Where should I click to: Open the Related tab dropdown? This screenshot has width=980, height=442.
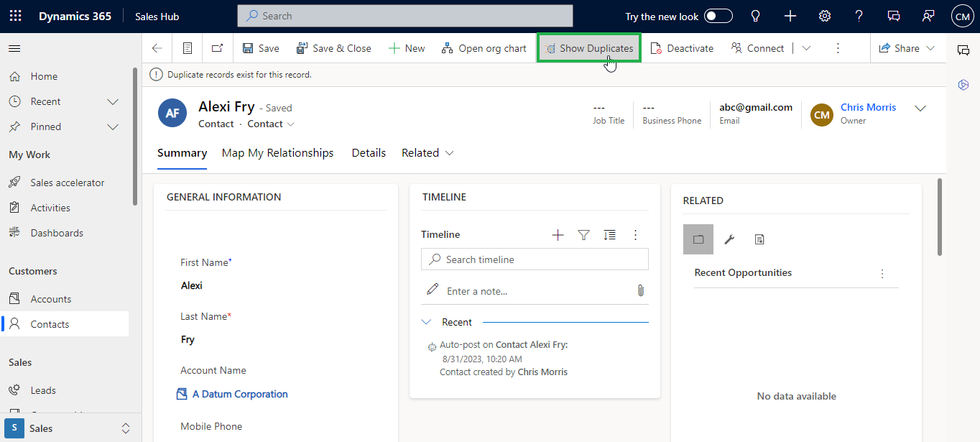pos(427,153)
